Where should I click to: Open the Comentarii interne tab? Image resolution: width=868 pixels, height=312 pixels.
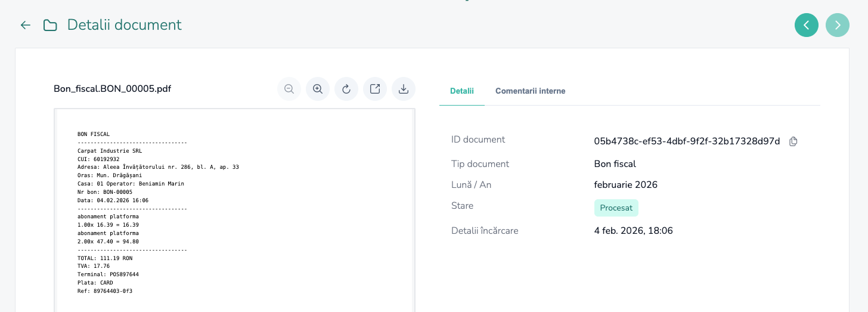[x=530, y=91]
